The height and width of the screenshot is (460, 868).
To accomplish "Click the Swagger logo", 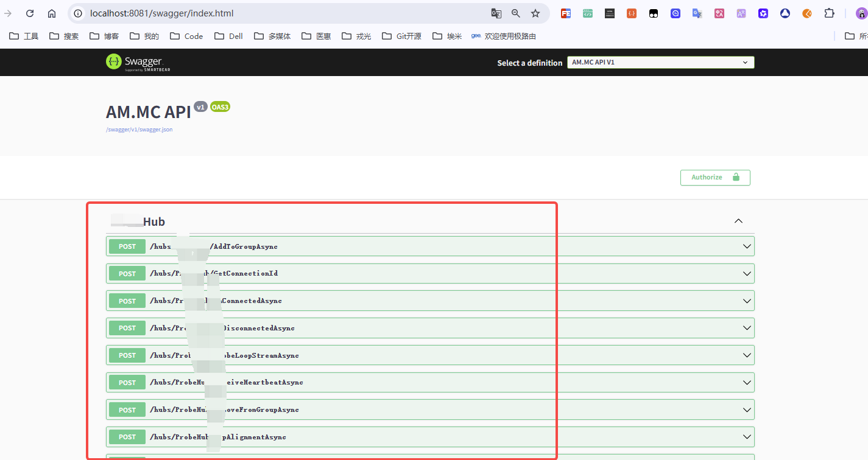I will click(138, 62).
